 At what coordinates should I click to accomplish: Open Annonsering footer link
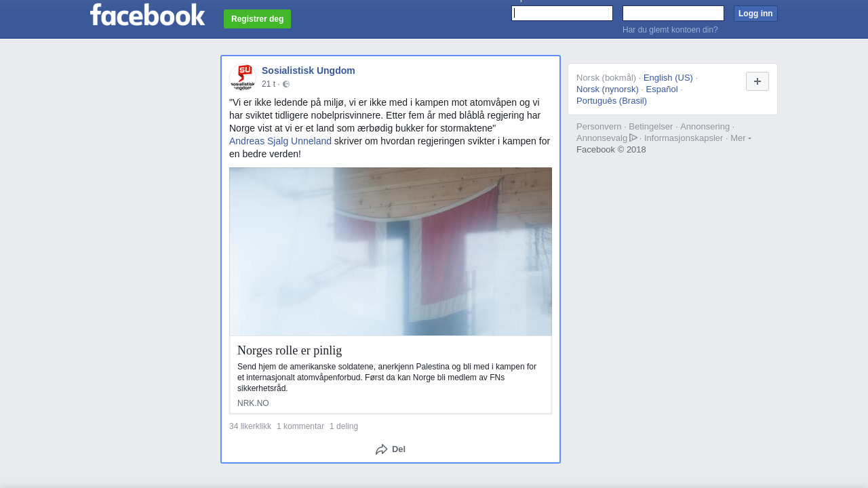click(705, 126)
